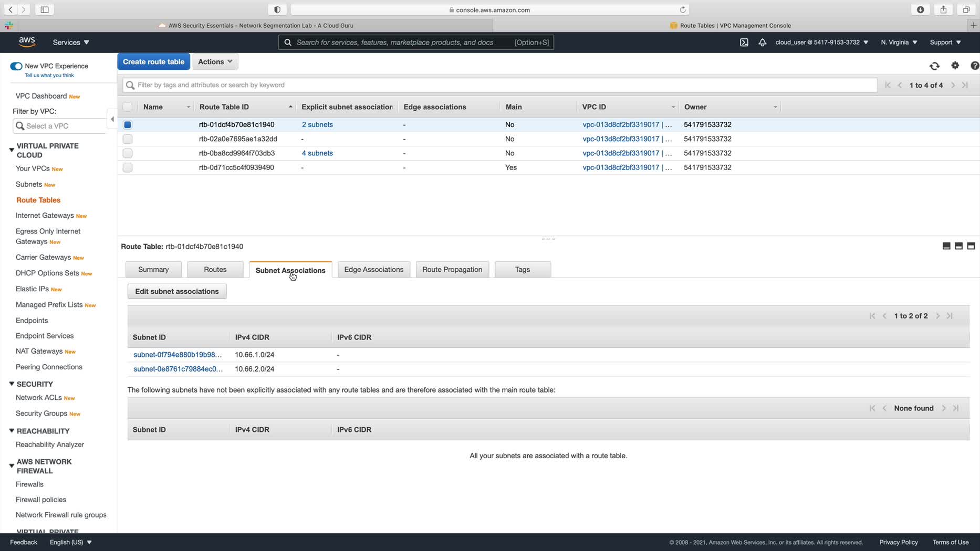Viewport: 980px width, 551px height.
Task: Open Internet Gateways in sidebar
Action: click(x=45, y=216)
